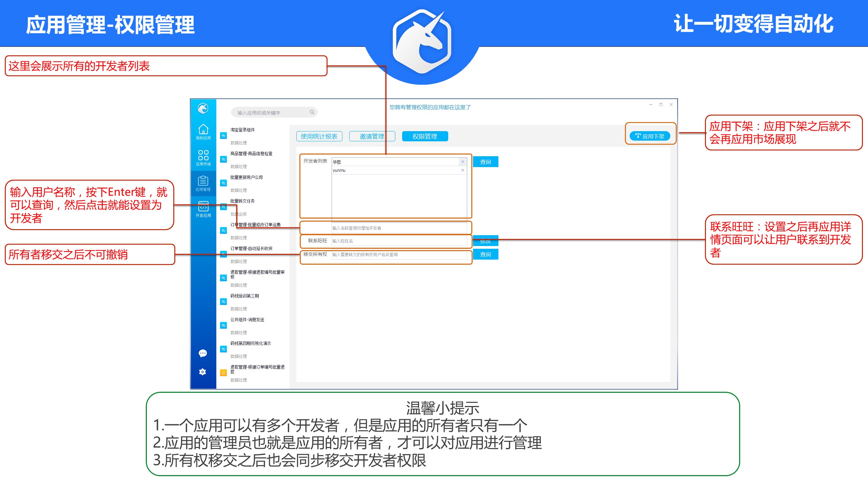Viewport: 868px width, 488px height.
Task: Click 查询 button for ownership transfer
Action: pos(485,254)
